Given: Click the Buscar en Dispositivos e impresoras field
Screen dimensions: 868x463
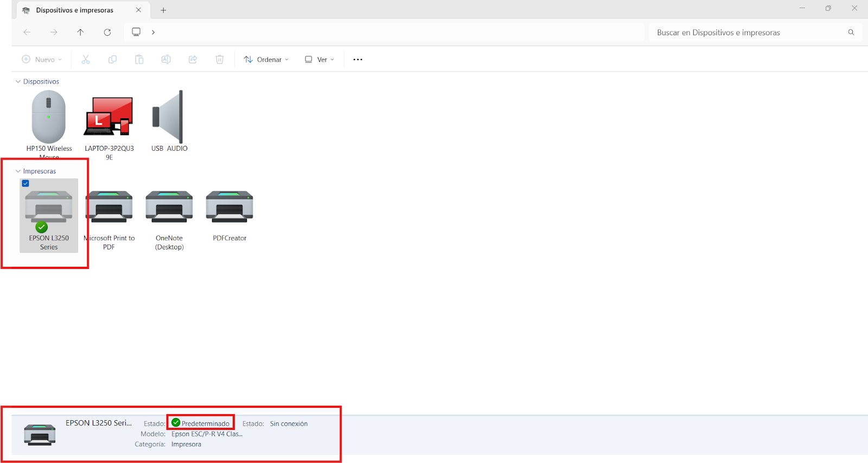Looking at the screenshot, I should pos(749,33).
